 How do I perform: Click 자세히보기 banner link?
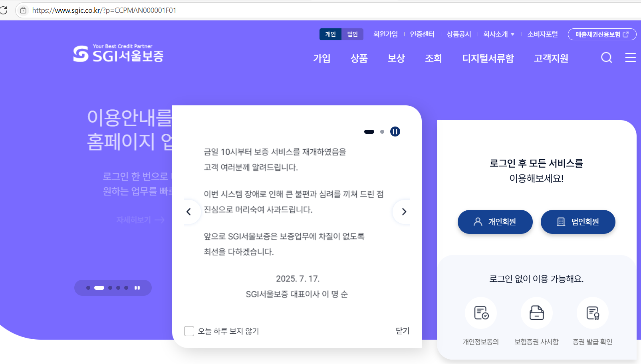pyautogui.click(x=140, y=220)
